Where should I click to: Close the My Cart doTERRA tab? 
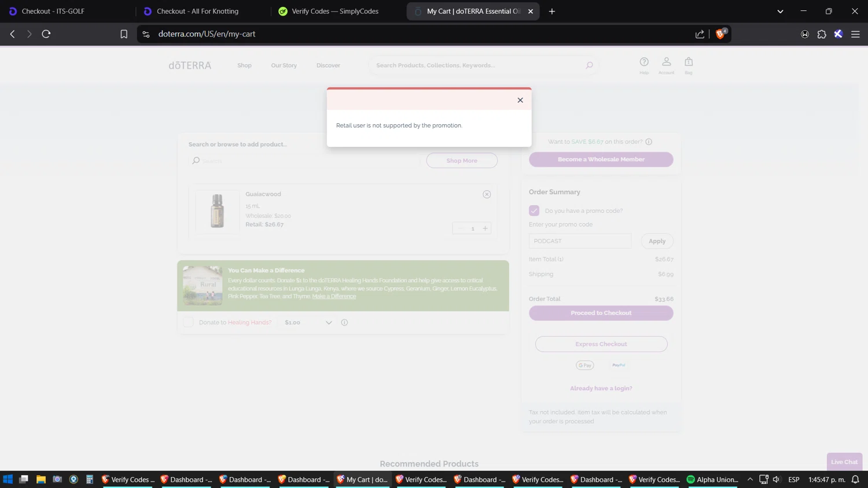click(x=531, y=11)
